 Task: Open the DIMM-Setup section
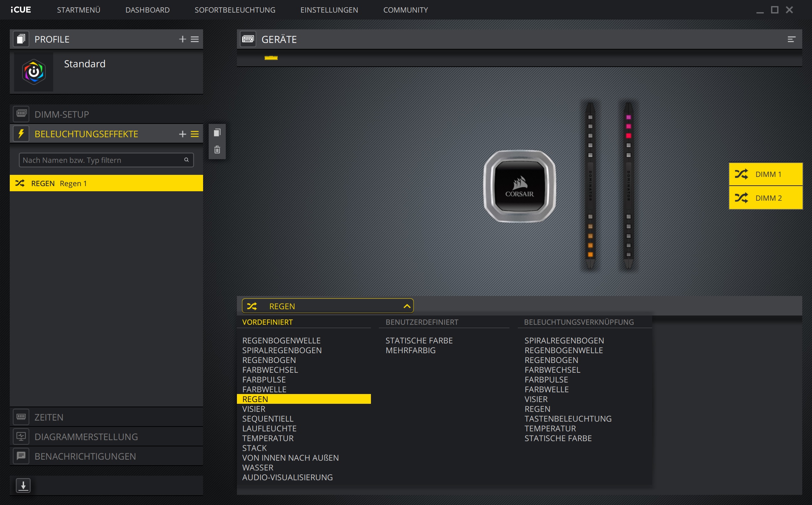coord(106,114)
